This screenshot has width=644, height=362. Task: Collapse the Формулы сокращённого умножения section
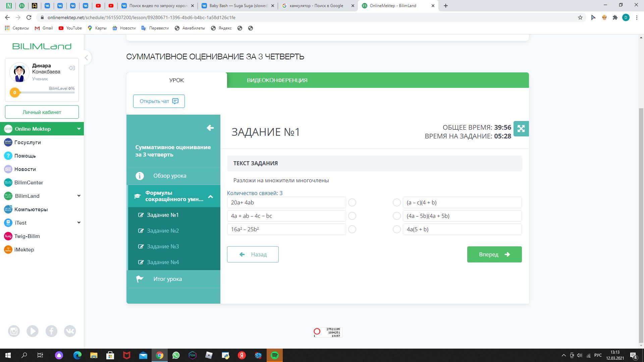point(210,196)
